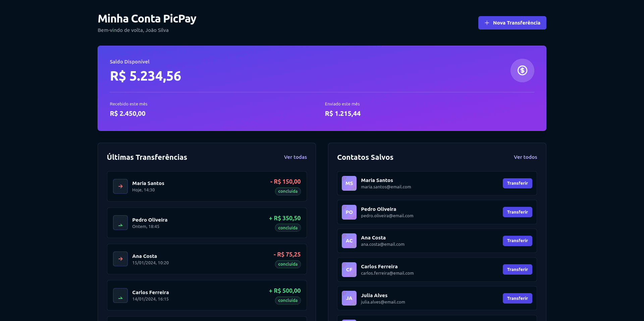Click the maria.santos@email.com address

386,187
